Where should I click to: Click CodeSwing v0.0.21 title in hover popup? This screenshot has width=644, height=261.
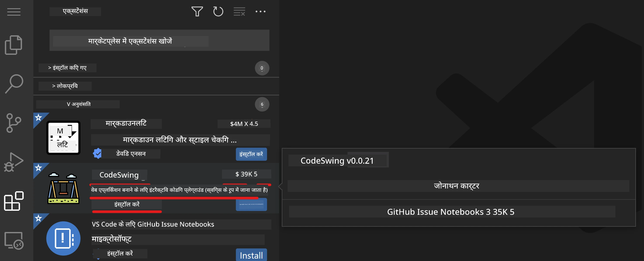(x=337, y=161)
